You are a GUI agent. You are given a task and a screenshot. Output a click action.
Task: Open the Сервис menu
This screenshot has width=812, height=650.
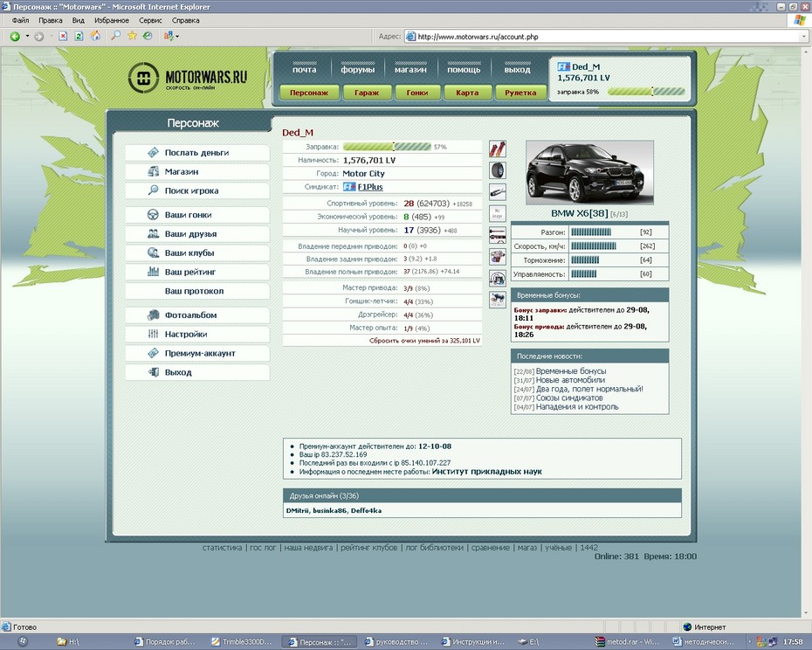[150, 20]
